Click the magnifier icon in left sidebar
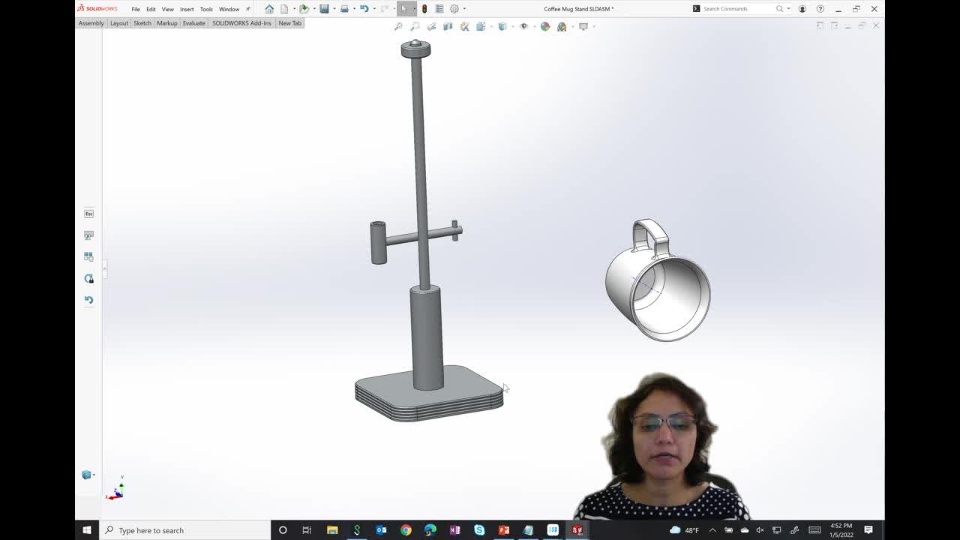This screenshot has width=960, height=540. pyautogui.click(x=89, y=279)
